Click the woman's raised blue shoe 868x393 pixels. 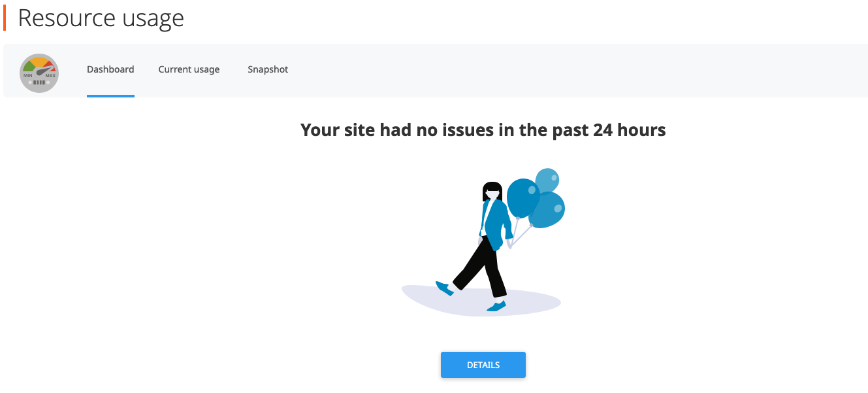pos(444,288)
